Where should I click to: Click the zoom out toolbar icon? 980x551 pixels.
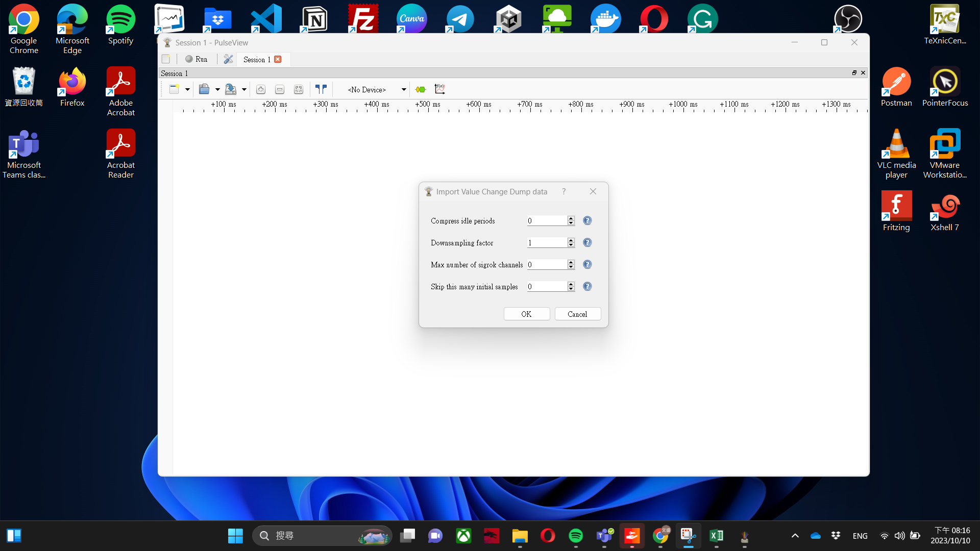(x=280, y=90)
